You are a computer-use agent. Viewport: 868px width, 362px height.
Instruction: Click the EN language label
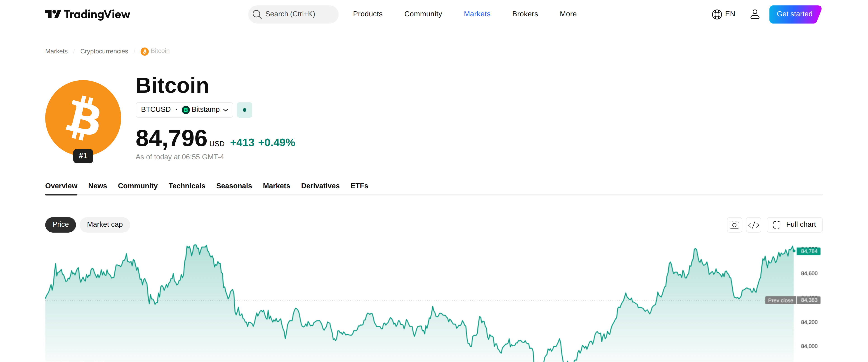click(730, 14)
